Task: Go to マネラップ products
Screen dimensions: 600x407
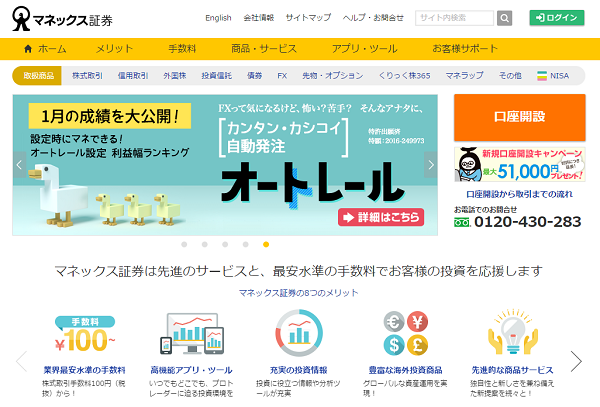Action: 465,76
